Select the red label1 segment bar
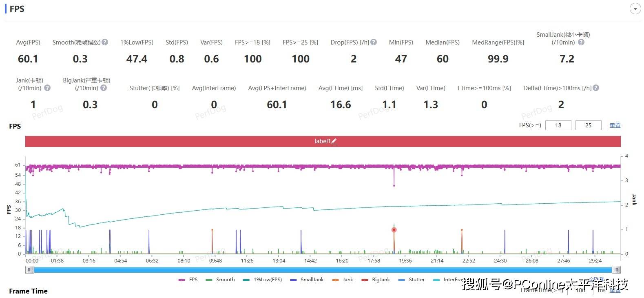This screenshot has width=644, height=298. click(204, 141)
